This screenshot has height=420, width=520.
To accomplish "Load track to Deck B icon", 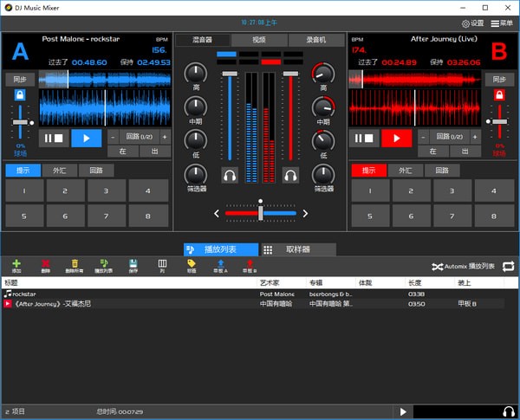I will pyautogui.click(x=250, y=263).
